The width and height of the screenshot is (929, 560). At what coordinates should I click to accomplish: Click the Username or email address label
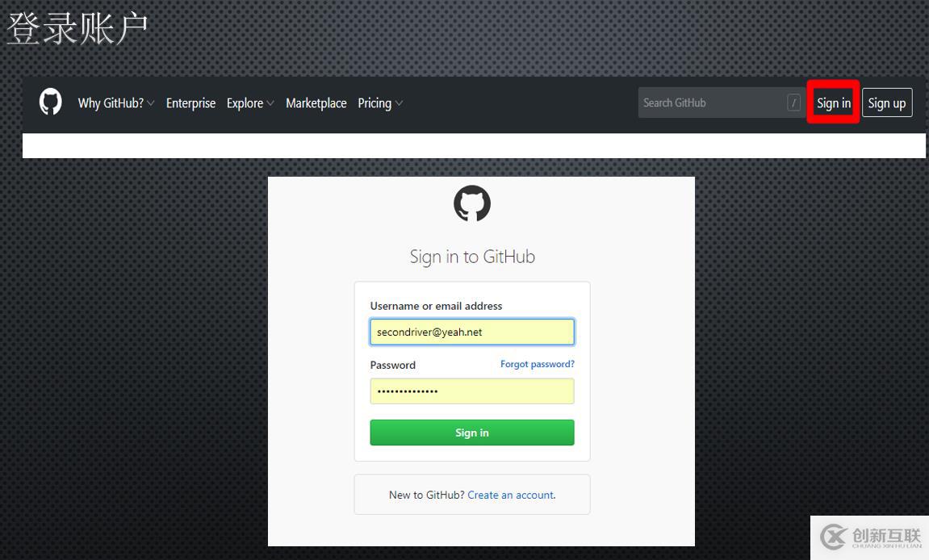[x=436, y=306]
